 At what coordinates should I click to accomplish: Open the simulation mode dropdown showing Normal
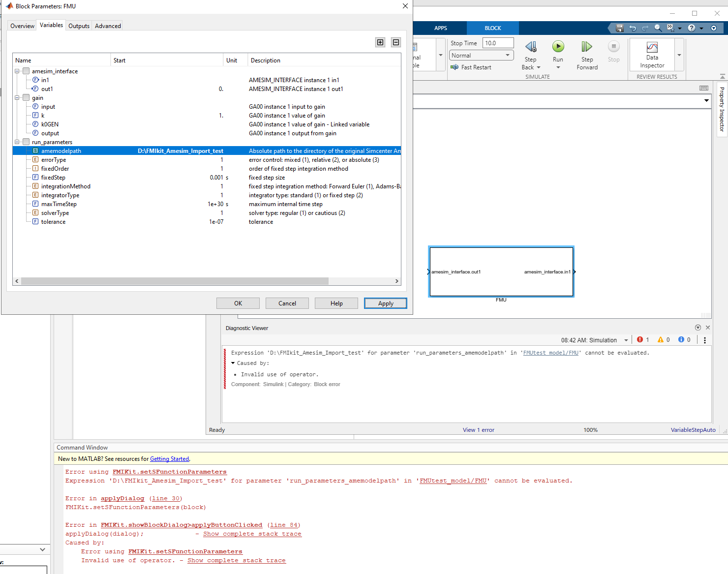pos(480,55)
